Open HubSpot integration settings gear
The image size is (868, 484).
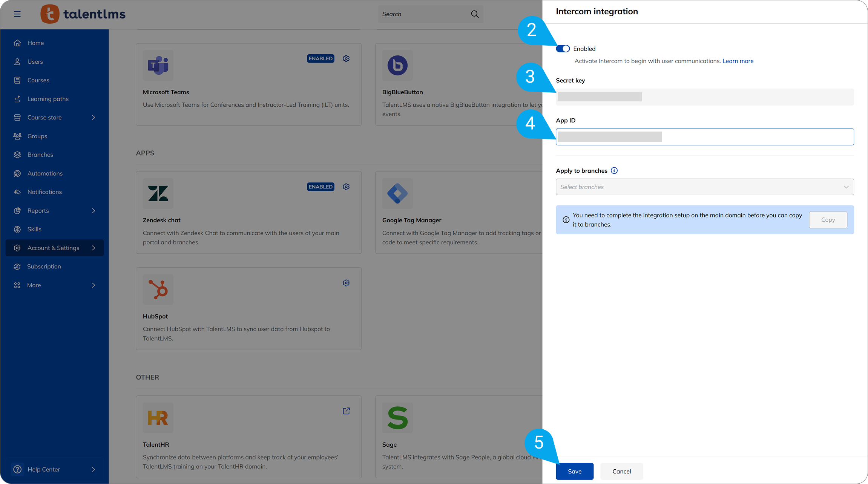point(346,283)
